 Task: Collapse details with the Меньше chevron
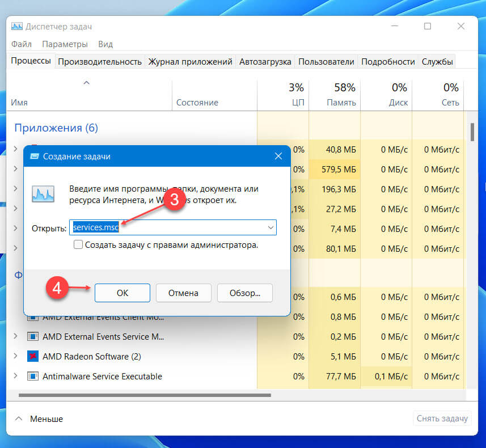click(19, 419)
